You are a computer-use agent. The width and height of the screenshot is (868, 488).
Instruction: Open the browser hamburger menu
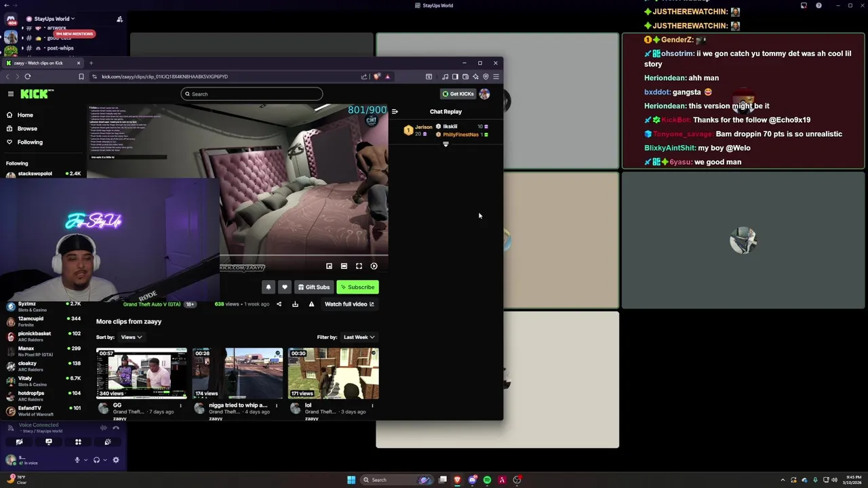(x=496, y=77)
